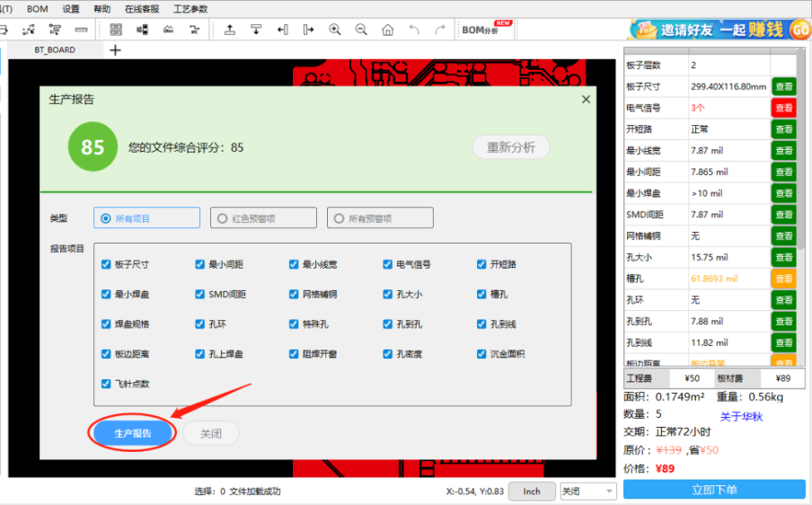Screen dimensions: 812x505
Task: Open the 帮助 menu
Action: 102,9
